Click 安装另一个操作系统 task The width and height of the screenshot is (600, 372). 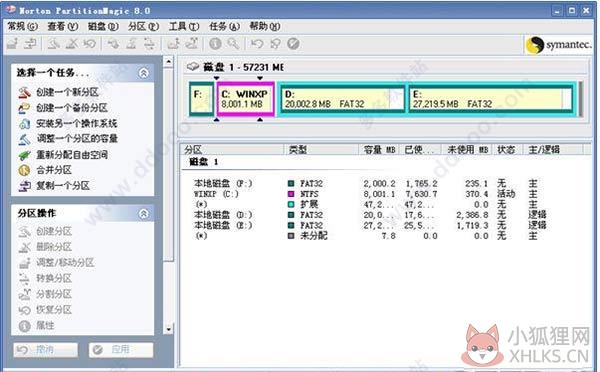[77, 124]
